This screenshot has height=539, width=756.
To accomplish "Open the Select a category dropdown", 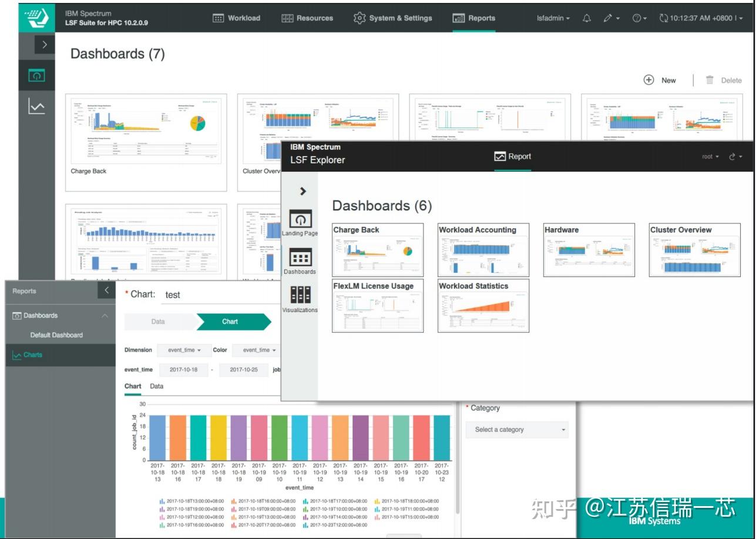I will (517, 430).
